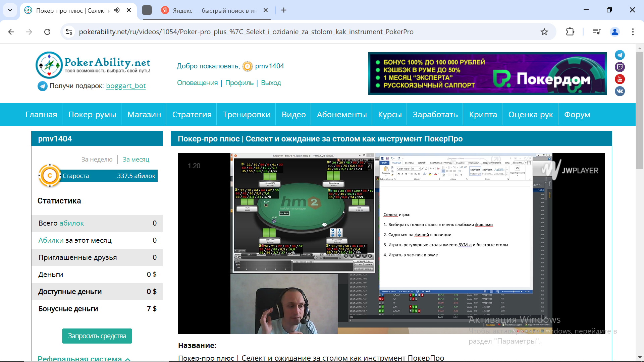Open the Telegram social icon
644x362 pixels.
coord(620,55)
